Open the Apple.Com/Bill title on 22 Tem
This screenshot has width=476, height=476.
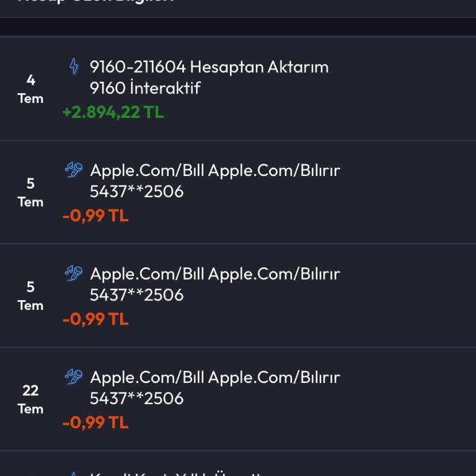tap(215, 377)
